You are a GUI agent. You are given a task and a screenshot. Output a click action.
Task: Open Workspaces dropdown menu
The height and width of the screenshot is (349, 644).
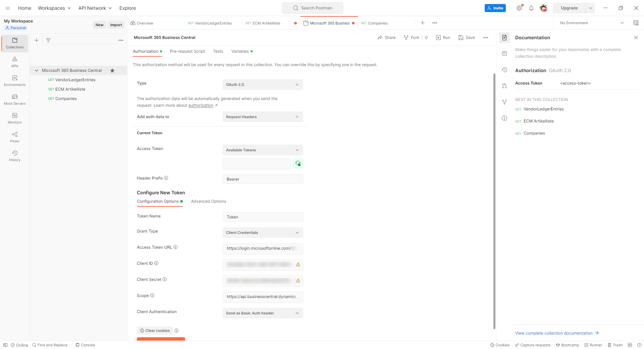pyautogui.click(x=54, y=8)
